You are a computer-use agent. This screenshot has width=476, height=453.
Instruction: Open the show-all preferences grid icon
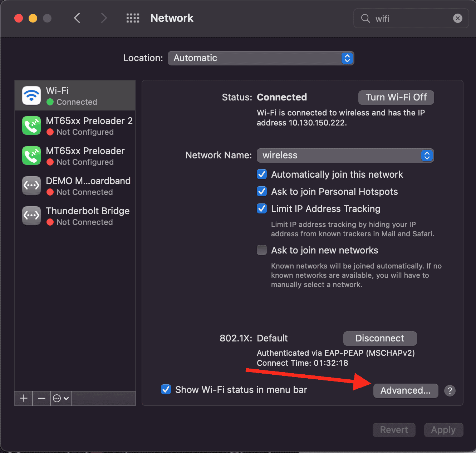pyautogui.click(x=133, y=18)
